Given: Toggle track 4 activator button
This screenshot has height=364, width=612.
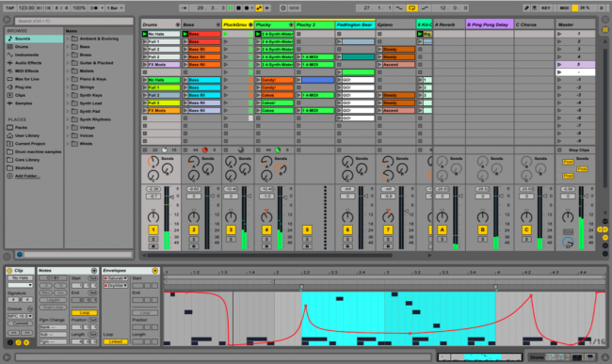Looking at the screenshot, I should [x=266, y=229].
